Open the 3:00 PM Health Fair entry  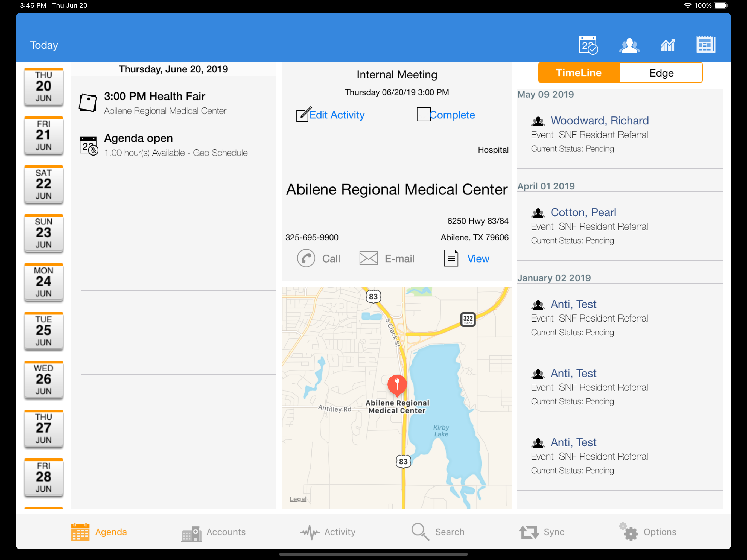(x=174, y=103)
